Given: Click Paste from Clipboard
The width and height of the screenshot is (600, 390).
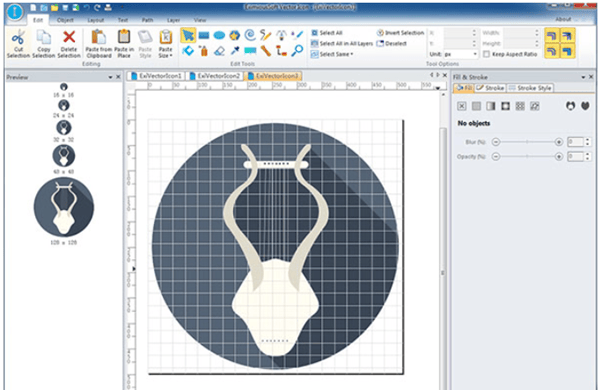Looking at the screenshot, I should pos(99,44).
